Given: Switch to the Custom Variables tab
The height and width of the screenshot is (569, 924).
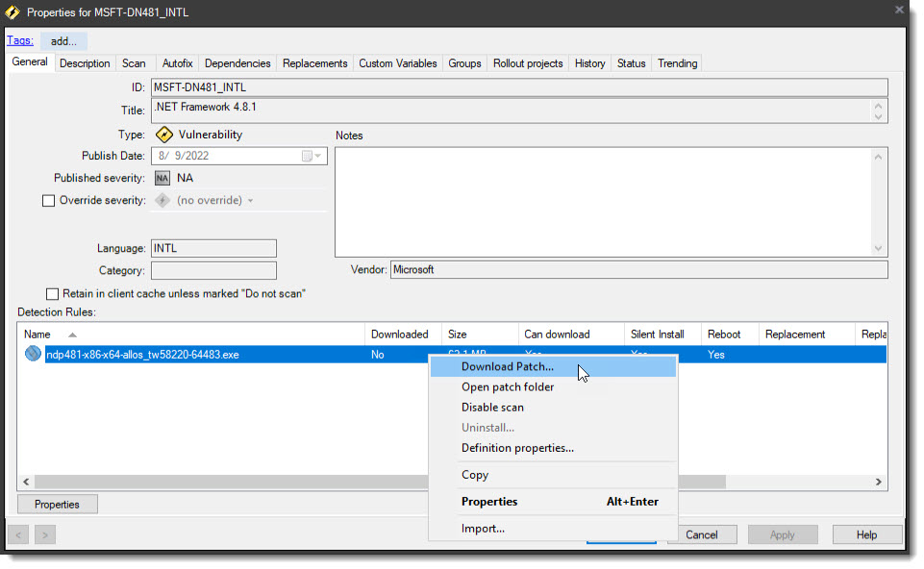Looking at the screenshot, I should (397, 63).
